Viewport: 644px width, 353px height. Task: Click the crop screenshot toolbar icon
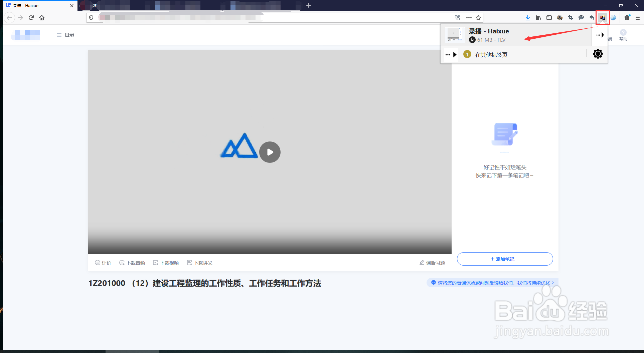coord(571,18)
